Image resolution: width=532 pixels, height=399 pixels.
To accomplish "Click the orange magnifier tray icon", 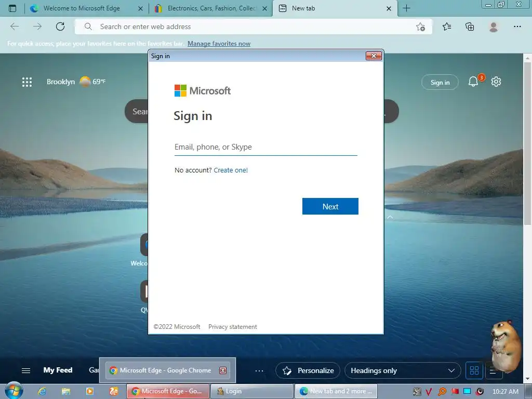I will (442, 392).
